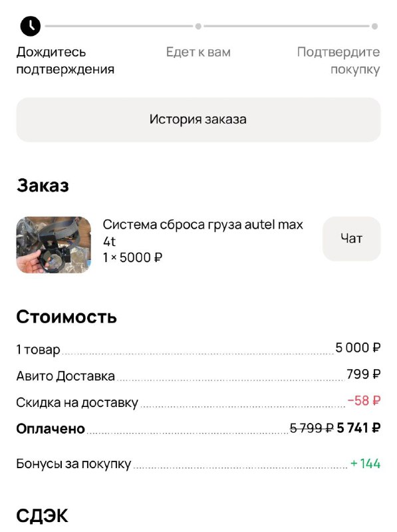397x532 pixels.
Task: Tap the СДЭК delivery heading
Action: pyautogui.click(x=42, y=516)
